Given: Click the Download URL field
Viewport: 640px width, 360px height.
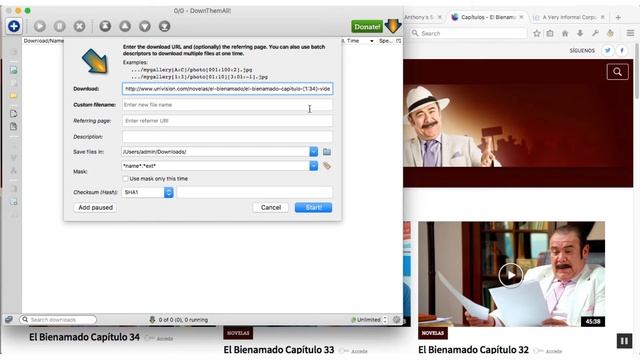Looking at the screenshot, I should tap(227, 89).
